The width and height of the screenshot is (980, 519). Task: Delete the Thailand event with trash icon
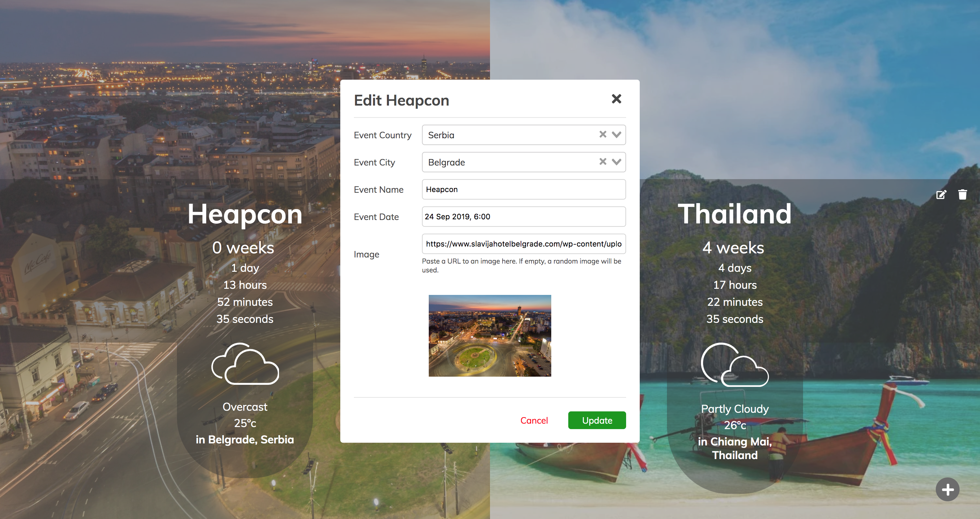pos(963,194)
